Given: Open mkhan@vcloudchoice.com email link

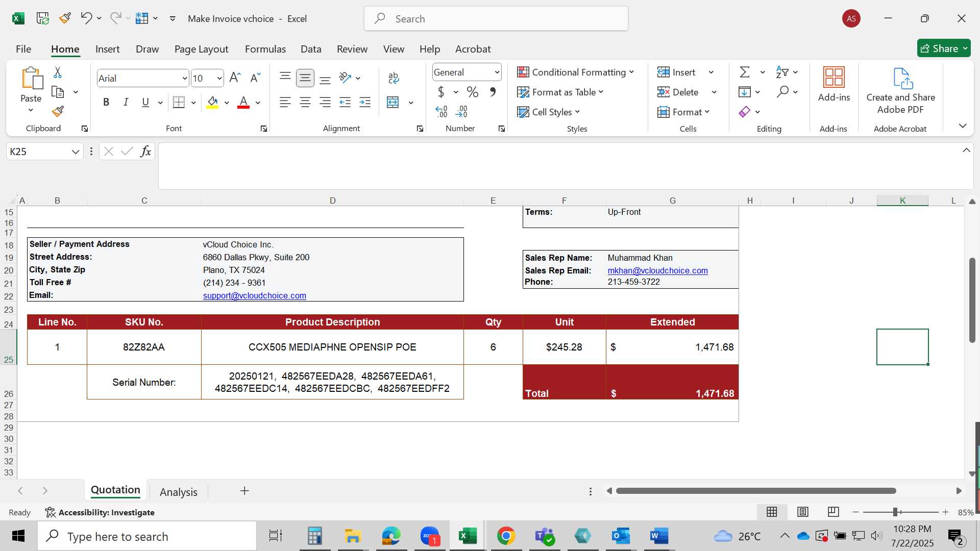Looking at the screenshot, I should pos(657,270).
